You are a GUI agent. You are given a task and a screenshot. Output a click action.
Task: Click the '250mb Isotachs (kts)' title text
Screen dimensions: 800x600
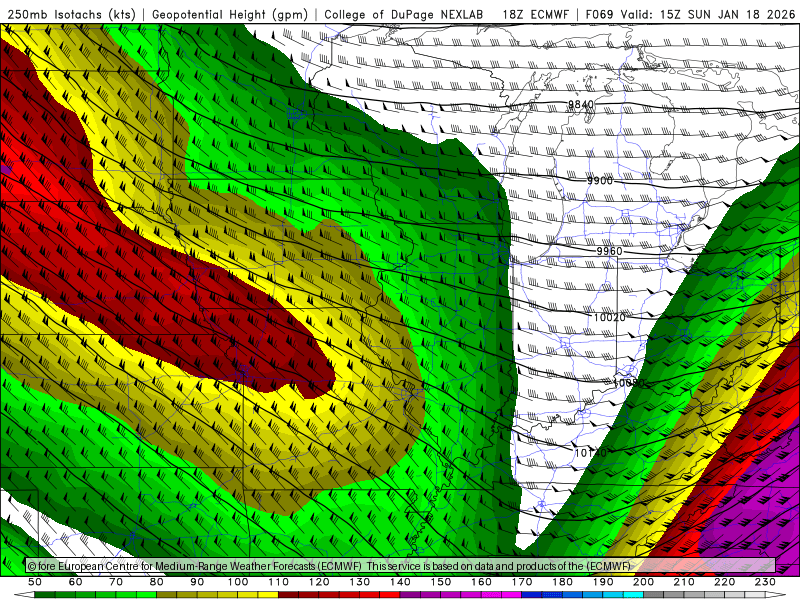pos(71,15)
